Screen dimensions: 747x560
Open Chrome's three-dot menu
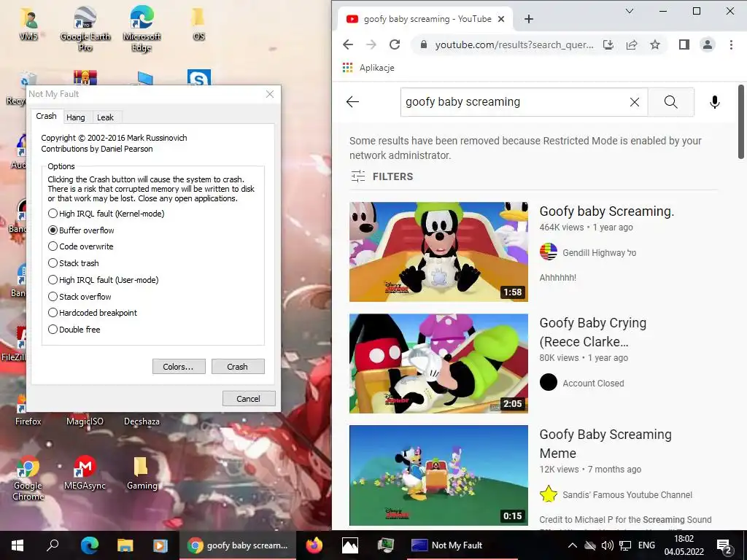click(x=731, y=44)
